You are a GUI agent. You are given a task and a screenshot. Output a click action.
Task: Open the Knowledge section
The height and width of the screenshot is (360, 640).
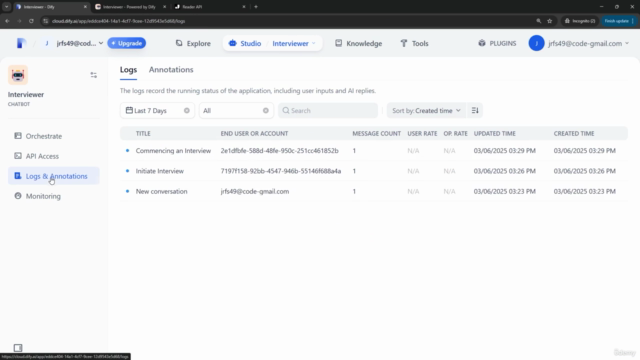(x=358, y=43)
